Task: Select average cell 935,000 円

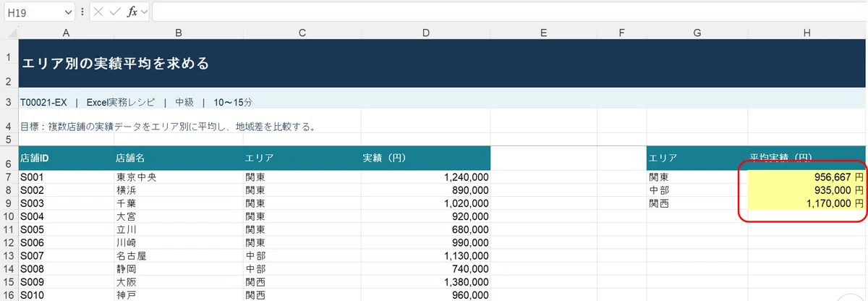Action: click(x=807, y=190)
